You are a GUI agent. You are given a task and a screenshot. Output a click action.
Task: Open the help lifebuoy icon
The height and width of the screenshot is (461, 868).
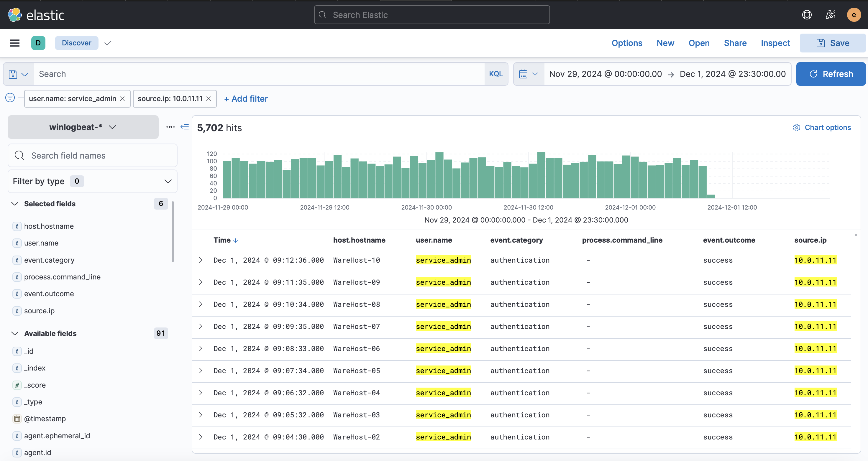[x=807, y=15]
